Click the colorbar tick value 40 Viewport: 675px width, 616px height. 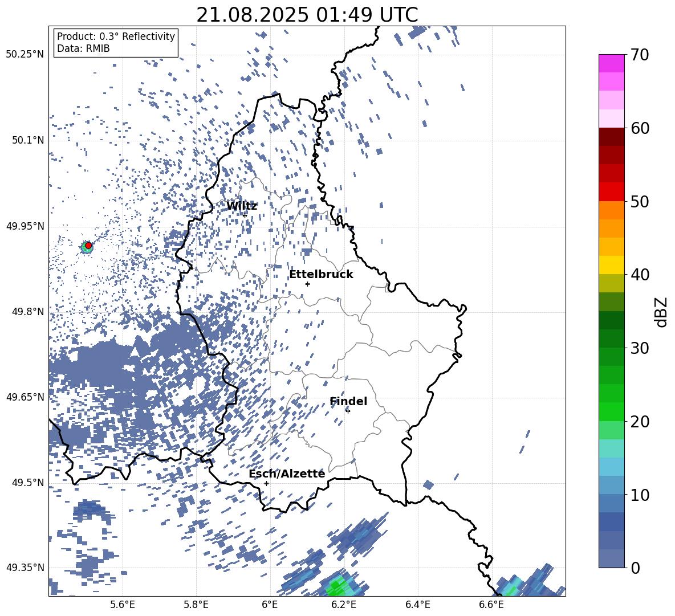coord(640,275)
